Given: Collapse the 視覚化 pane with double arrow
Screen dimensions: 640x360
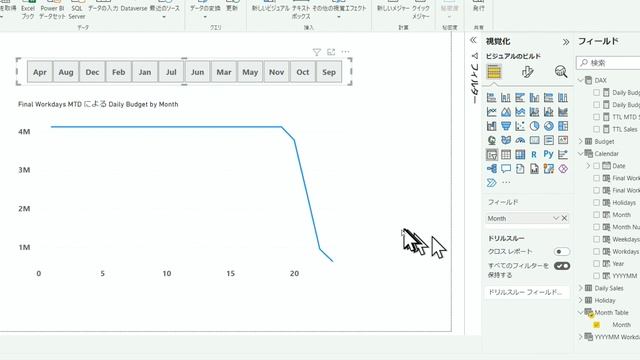Looking at the screenshot, I should [x=566, y=42].
